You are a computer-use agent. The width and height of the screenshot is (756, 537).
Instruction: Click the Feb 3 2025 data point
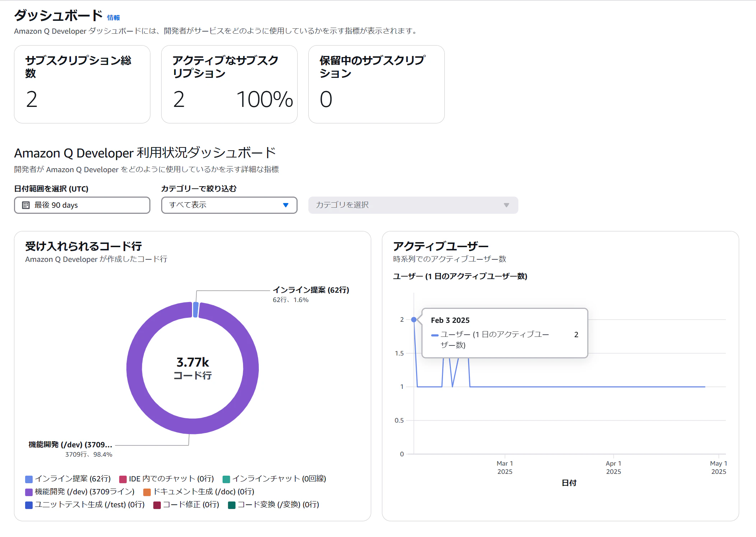click(x=414, y=320)
